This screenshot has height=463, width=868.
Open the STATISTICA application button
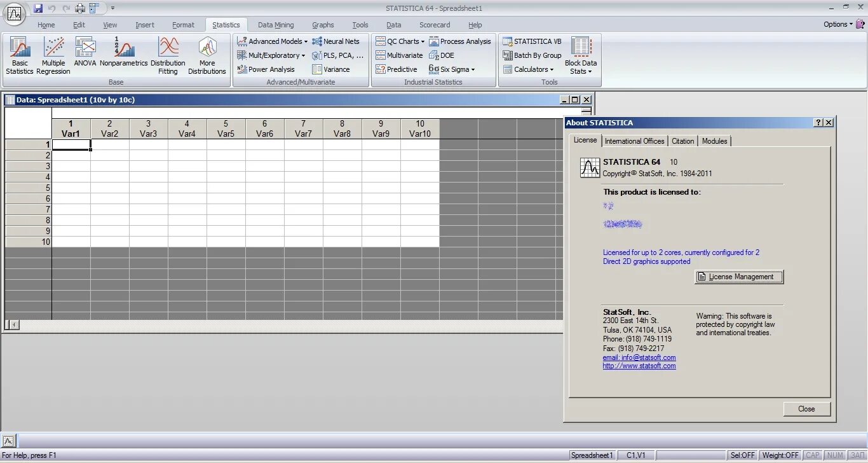(x=14, y=13)
